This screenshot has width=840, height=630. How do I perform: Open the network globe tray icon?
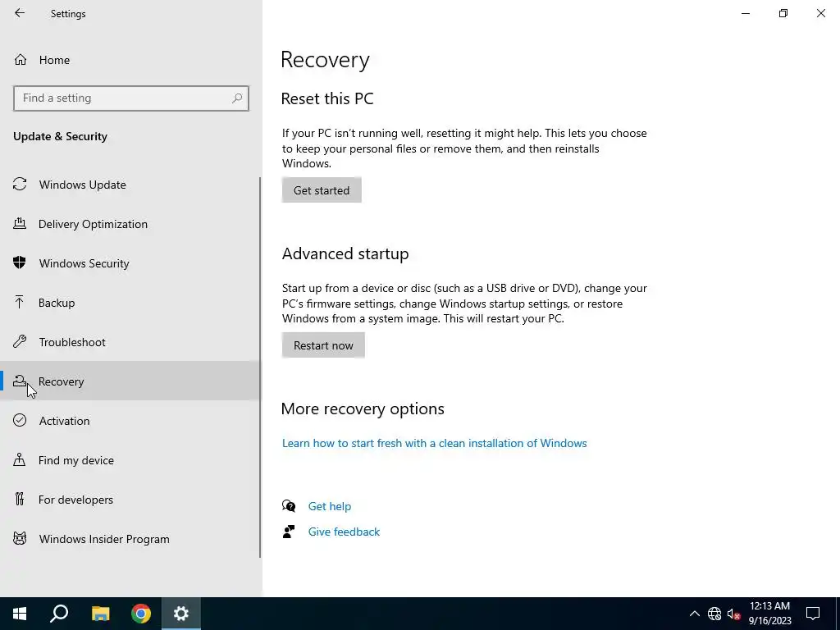pos(714,614)
